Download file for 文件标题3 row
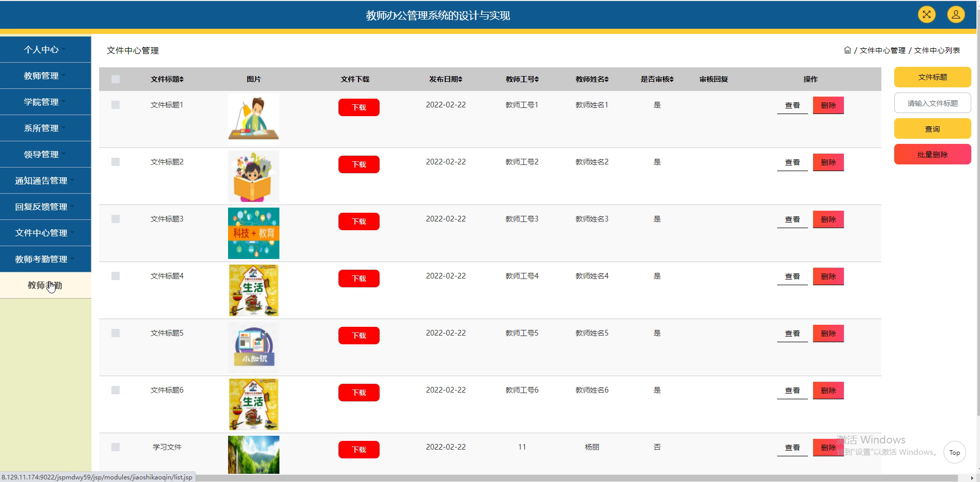The width and height of the screenshot is (980, 482). (359, 221)
